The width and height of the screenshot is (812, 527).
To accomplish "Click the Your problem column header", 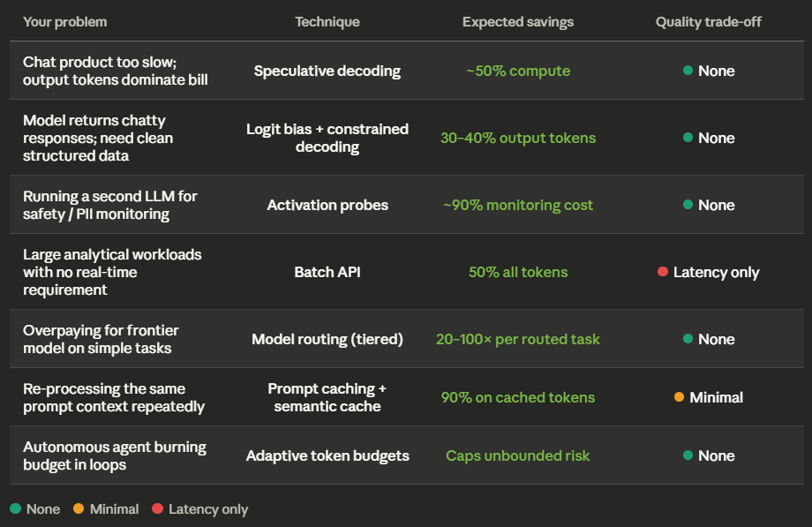I will coord(64,22).
